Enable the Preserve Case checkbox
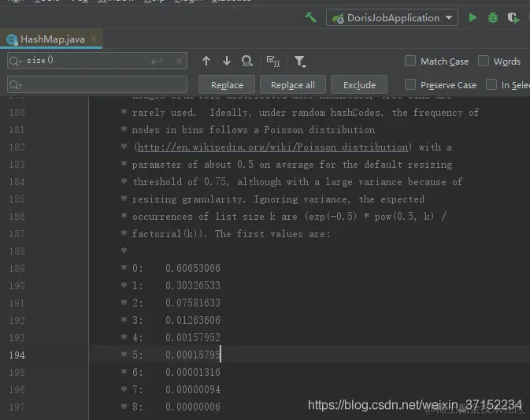Viewport: 530px width, 420px height. 410,84
